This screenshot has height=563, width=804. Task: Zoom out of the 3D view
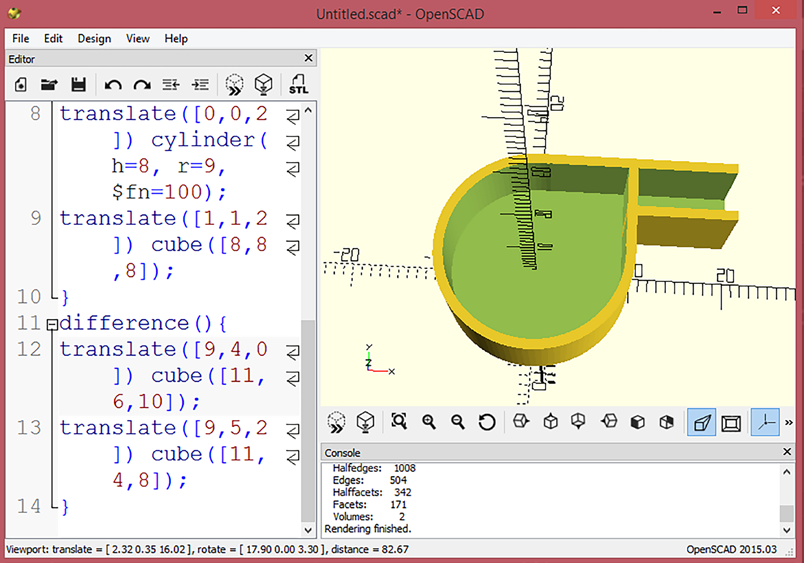(x=457, y=422)
